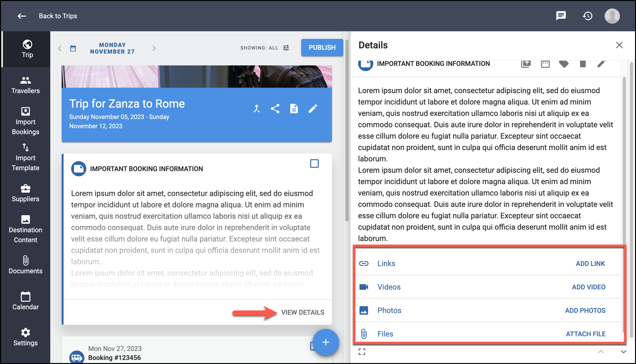Open Calendar in the sidebar
This screenshot has width=636, height=364.
click(x=26, y=301)
